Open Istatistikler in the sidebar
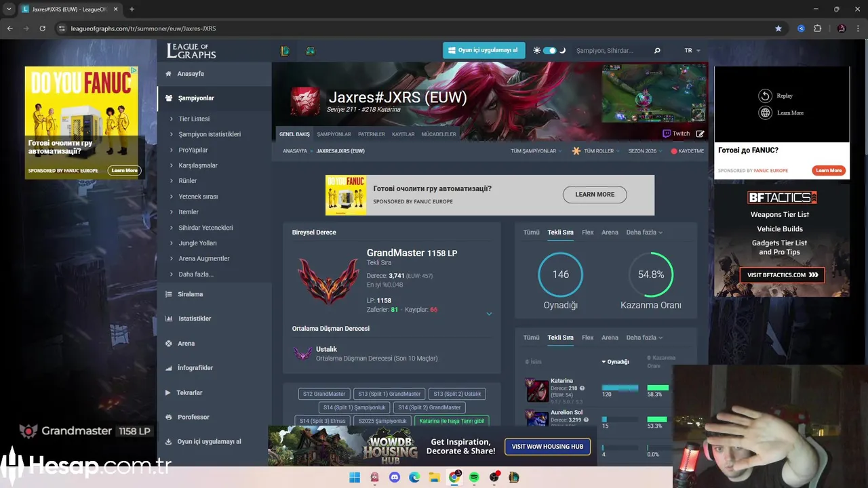This screenshot has width=868, height=488. tap(195, 319)
